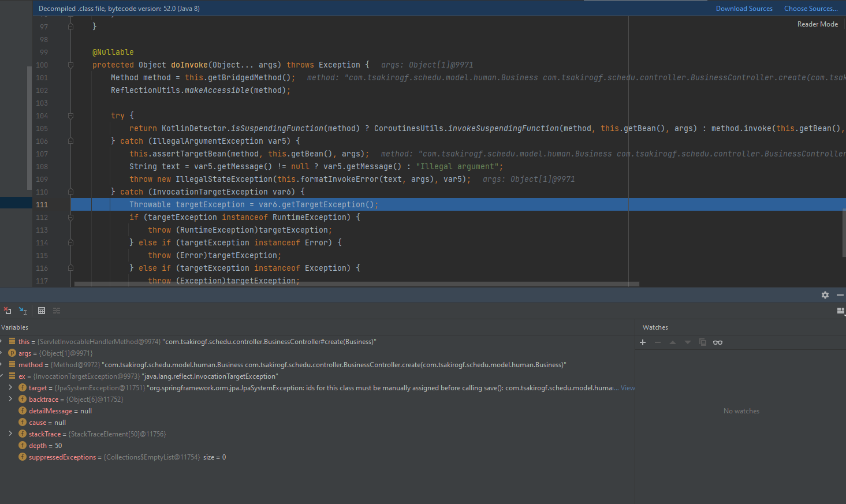Click 'ReflectionUtils.makeAccessible(method);' code line

click(200, 90)
